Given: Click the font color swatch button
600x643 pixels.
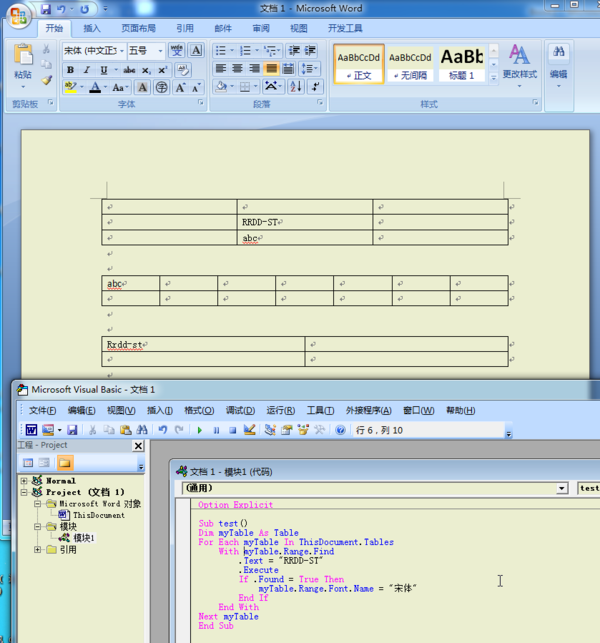Looking at the screenshot, I should (x=94, y=88).
